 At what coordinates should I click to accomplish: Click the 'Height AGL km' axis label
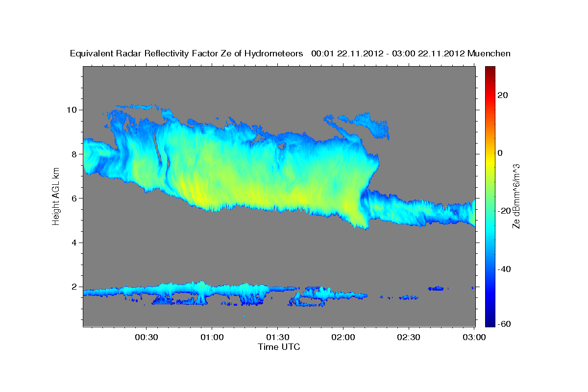coord(56,196)
